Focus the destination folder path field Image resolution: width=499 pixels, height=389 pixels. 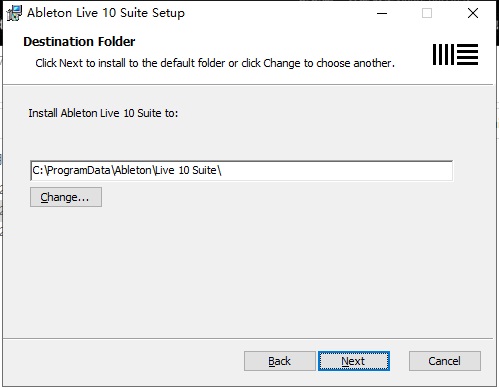click(x=241, y=170)
